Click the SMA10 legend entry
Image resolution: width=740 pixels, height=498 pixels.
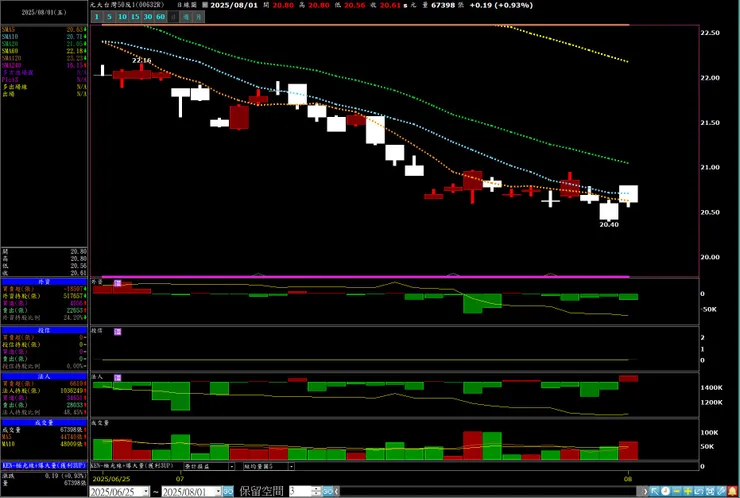44,37
